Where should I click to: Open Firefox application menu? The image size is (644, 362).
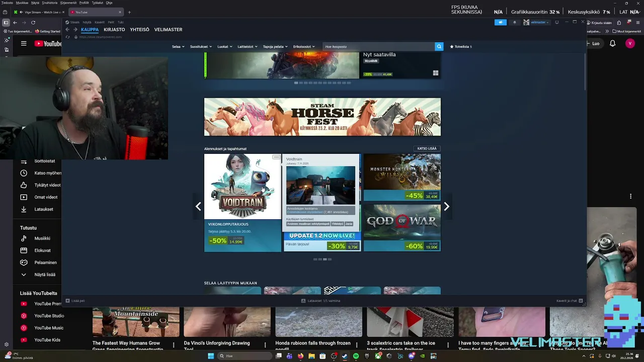[x=637, y=22]
